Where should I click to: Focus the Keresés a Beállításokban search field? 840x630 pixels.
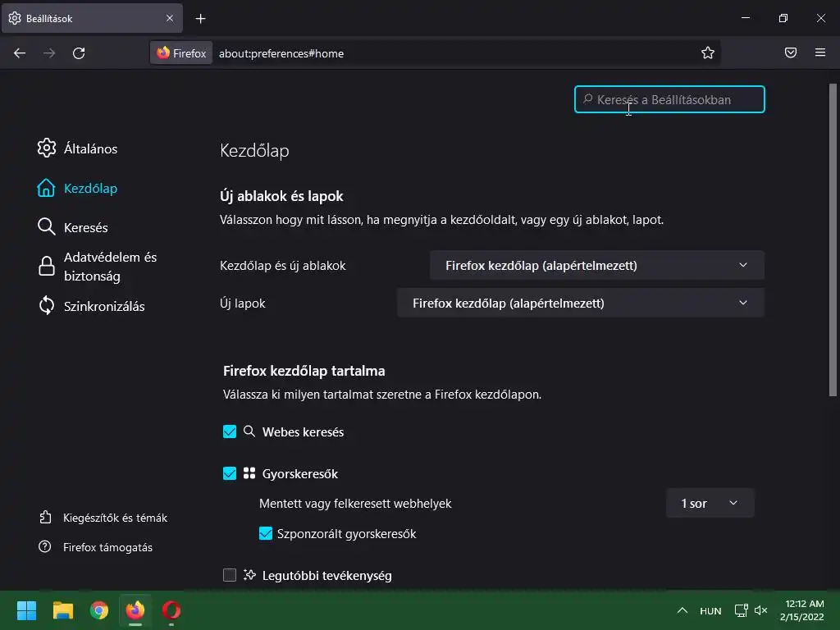669,99
